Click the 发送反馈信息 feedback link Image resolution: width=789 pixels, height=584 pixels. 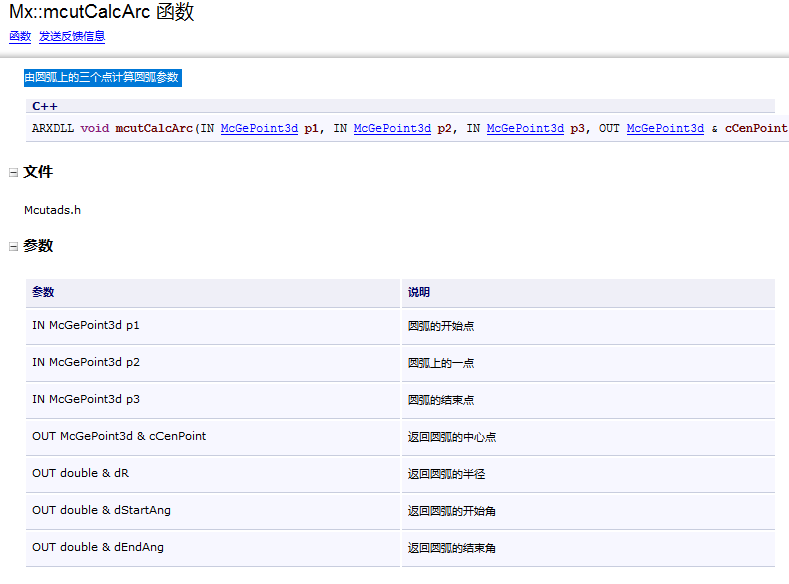(72, 37)
